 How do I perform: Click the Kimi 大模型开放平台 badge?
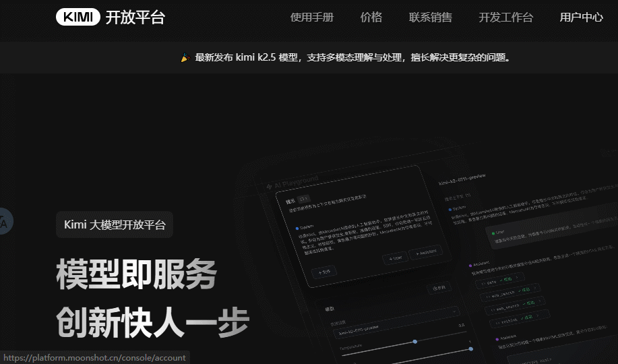tap(115, 224)
